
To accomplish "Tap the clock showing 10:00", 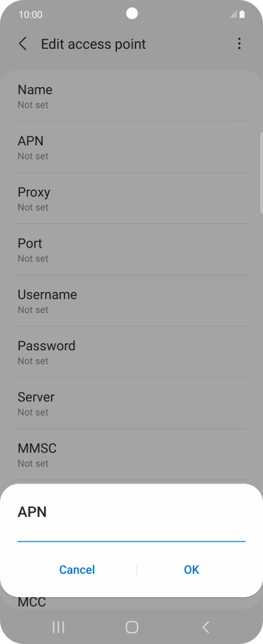I will [x=30, y=15].
